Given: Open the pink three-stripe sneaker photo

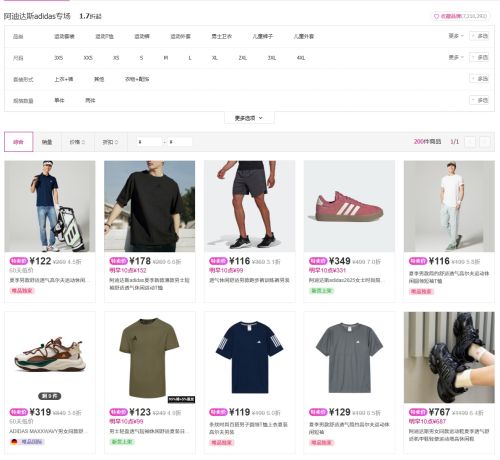Looking at the screenshot, I should (x=349, y=206).
